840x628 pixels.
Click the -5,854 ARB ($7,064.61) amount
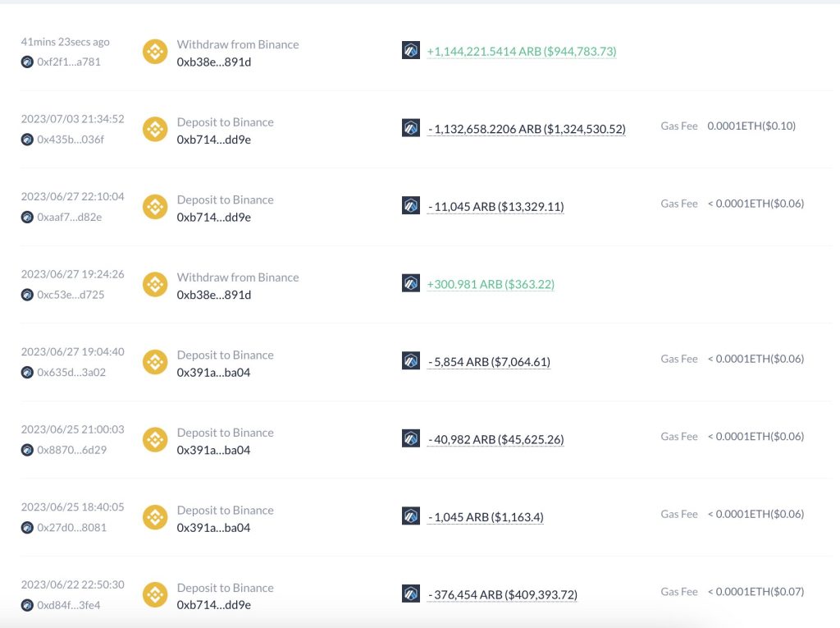coord(489,362)
